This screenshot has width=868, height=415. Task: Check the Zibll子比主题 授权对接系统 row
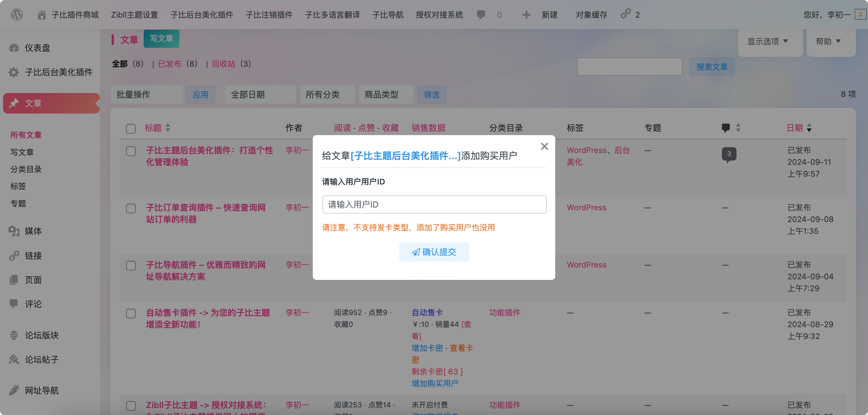coord(131,406)
